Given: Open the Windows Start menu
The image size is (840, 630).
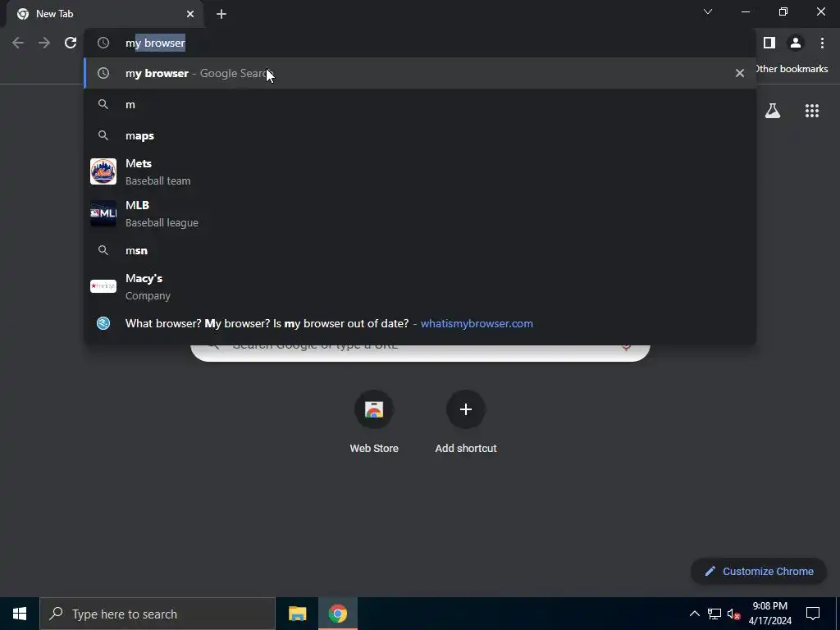Looking at the screenshot, I should [x=20, y=614].
